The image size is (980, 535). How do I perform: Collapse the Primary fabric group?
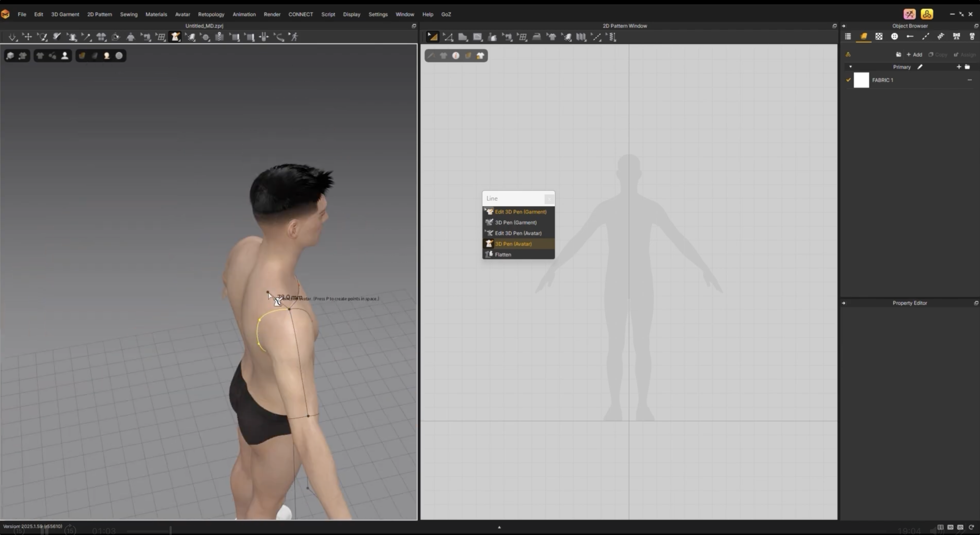tap(851, 67)
